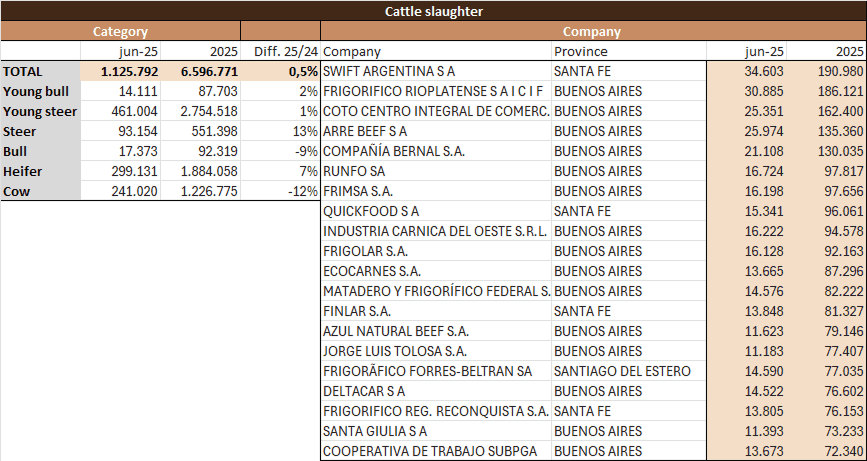Select MATADERO Y FRIGORÍFICO FEDERAL cell

436,291
